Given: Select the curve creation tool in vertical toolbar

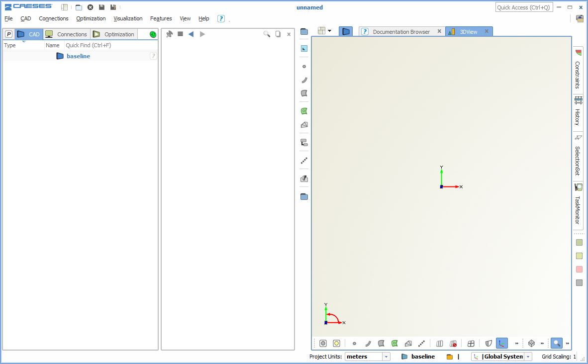Looking at the screenshot, I should click(304, 80).
